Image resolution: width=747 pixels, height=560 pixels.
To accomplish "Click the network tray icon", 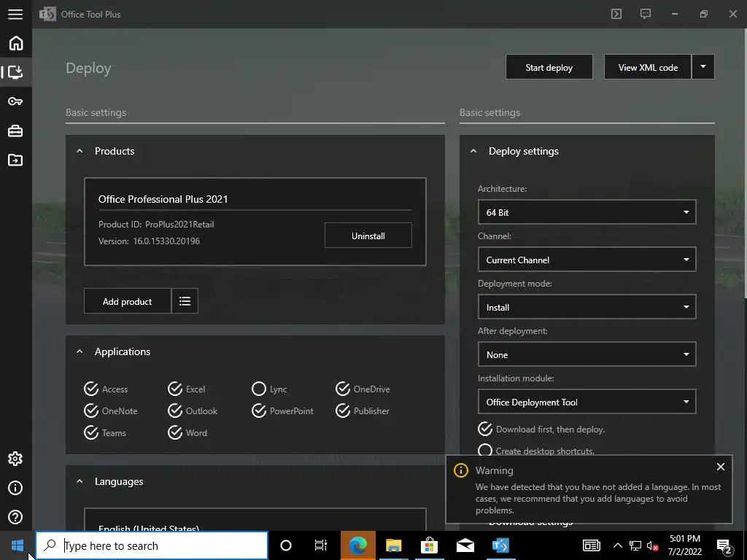I will [635, 545].
